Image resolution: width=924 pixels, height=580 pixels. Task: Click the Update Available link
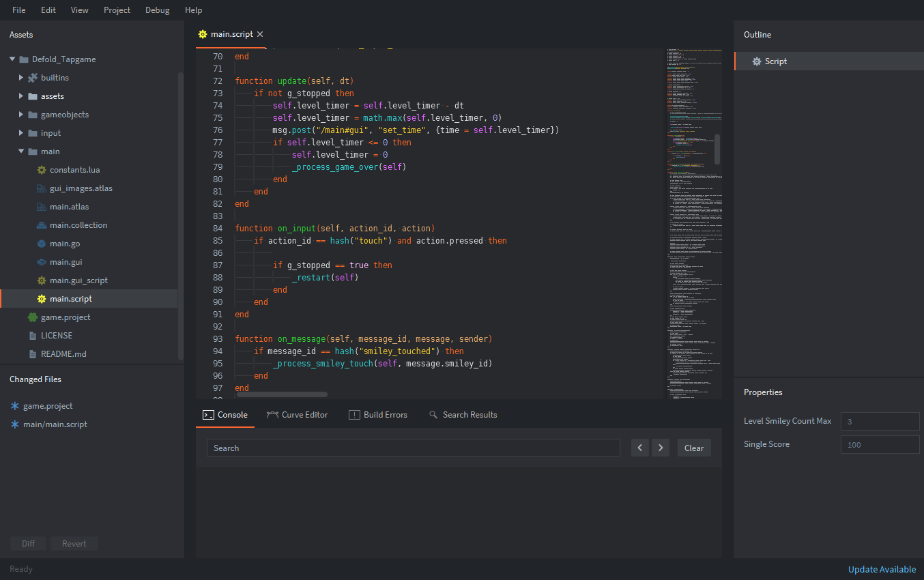click(882, 569)
